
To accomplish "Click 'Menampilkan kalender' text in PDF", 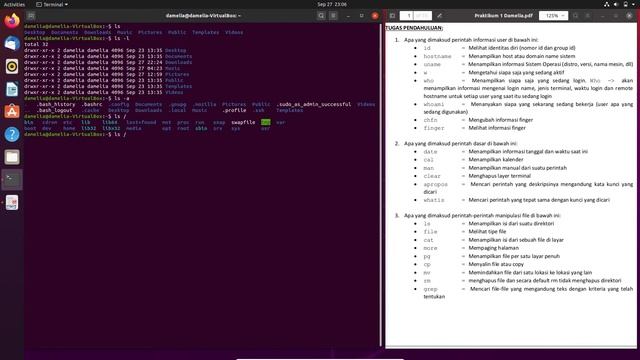I will 496,160.
